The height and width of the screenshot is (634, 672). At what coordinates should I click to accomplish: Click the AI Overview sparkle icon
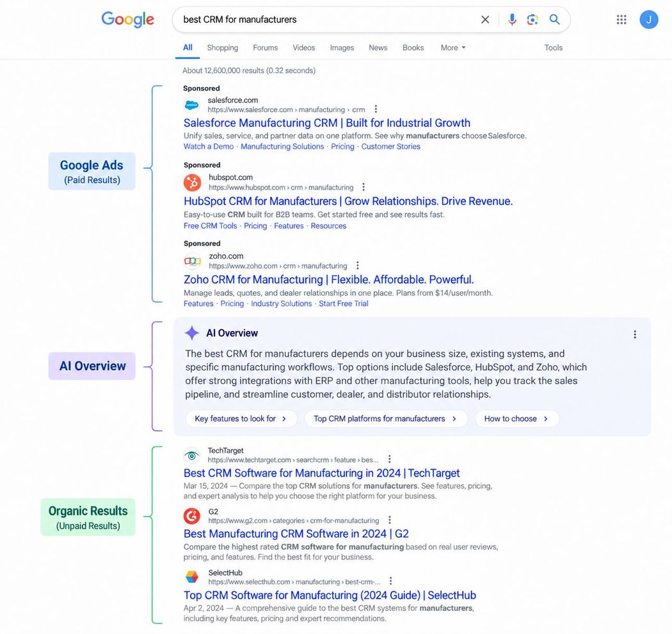pos(192,333)
